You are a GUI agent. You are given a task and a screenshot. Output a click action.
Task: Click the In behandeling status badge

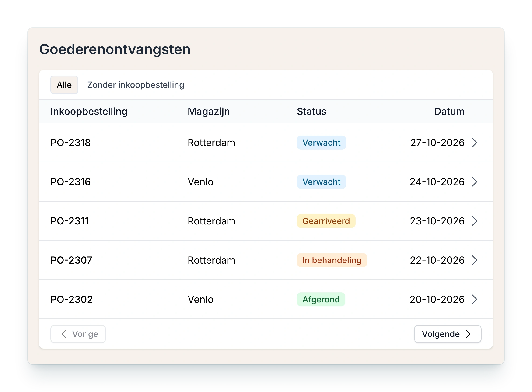pos(332,260)
